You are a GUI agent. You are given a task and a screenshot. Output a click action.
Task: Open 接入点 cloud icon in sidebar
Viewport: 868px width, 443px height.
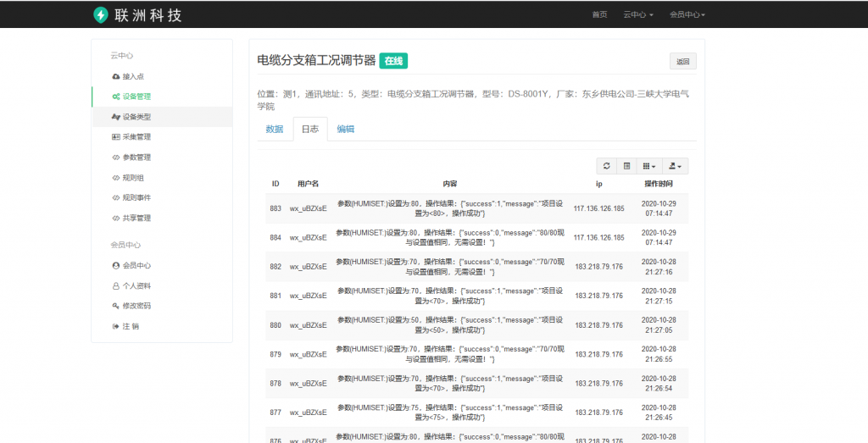coord(115,76)
